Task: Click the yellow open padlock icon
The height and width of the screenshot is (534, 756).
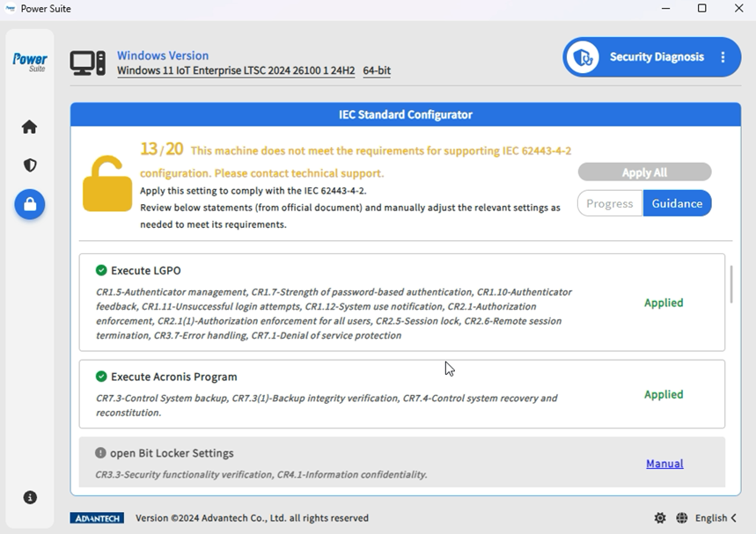Action: point(106,184)
